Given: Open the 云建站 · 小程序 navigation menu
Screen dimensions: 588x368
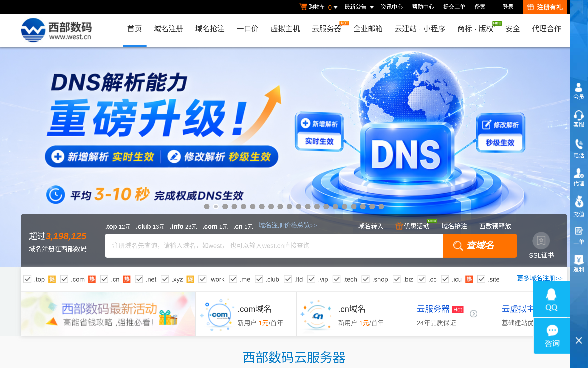Looking at the screenshot, I should click(x=420, y=29).
